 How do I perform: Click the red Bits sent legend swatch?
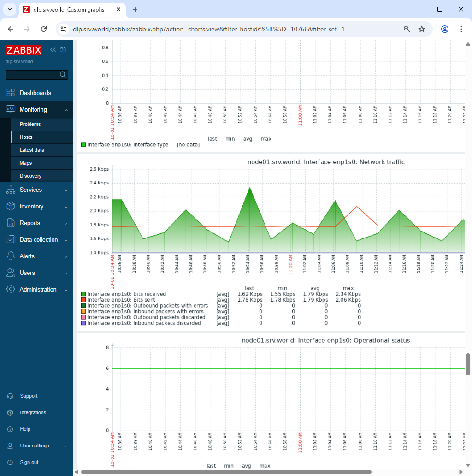pyautogui.click(x=83, y=300)
